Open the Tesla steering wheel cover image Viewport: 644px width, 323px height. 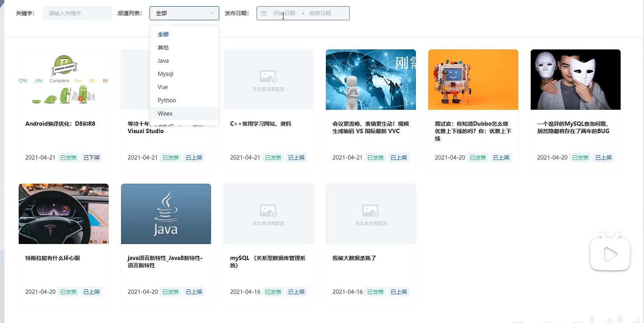point(63,214)
